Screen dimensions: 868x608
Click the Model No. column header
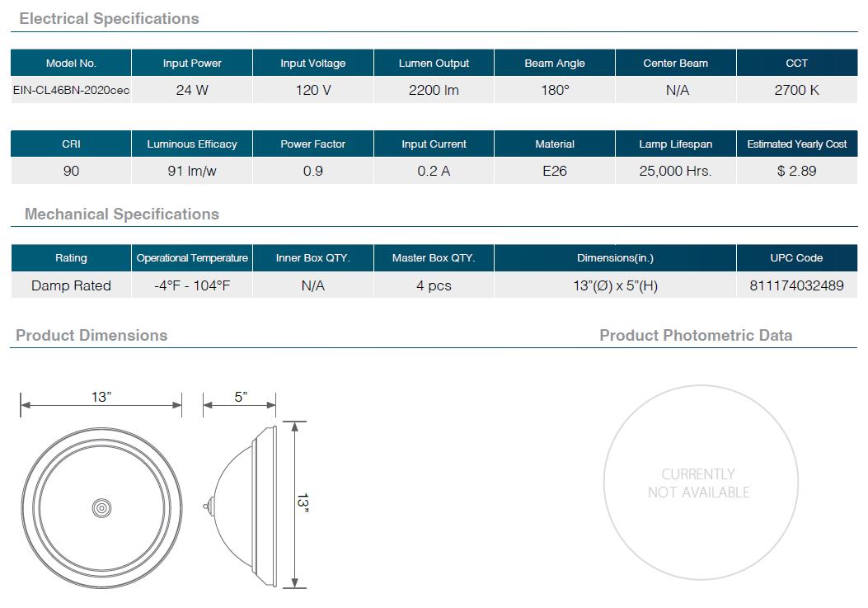pyautogui.click(x=71, y=64)
